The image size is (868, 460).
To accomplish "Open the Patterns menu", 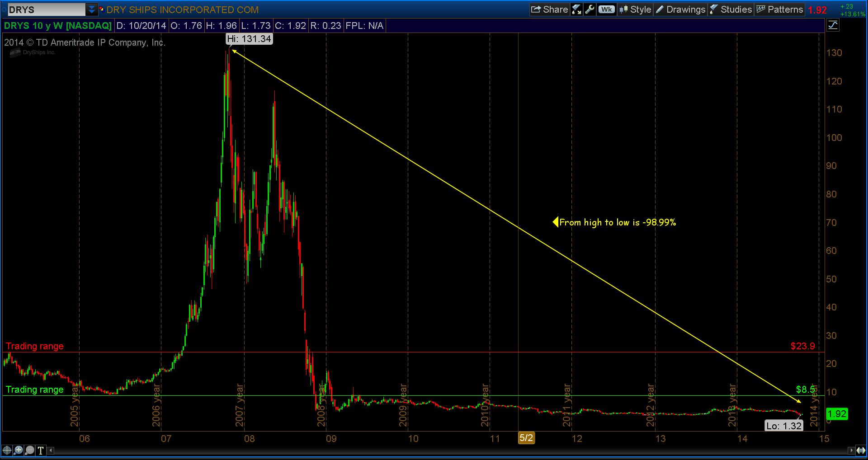I will pos(780,9).
